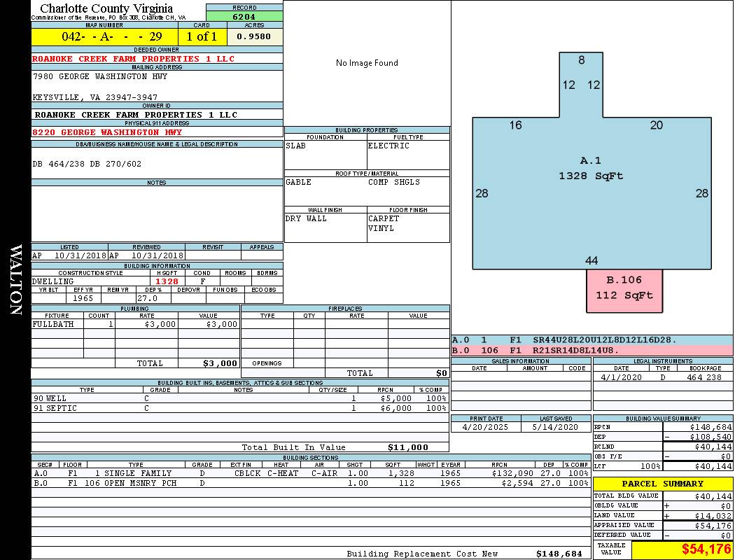The width and height of the screenshot is (735, 560).
Task: Click the card count '1 of 1'
Action: (x=202, y=36)
